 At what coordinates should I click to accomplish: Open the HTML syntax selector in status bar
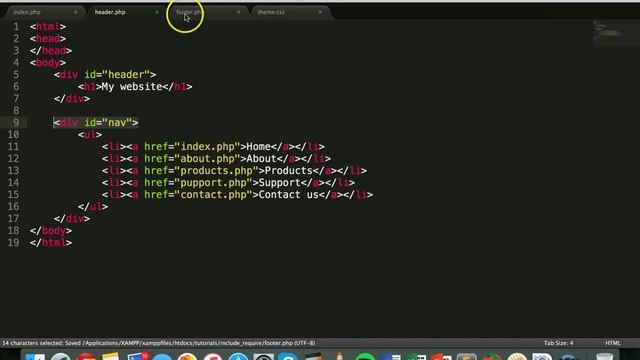pyautogui.click(x=613, y=343)
